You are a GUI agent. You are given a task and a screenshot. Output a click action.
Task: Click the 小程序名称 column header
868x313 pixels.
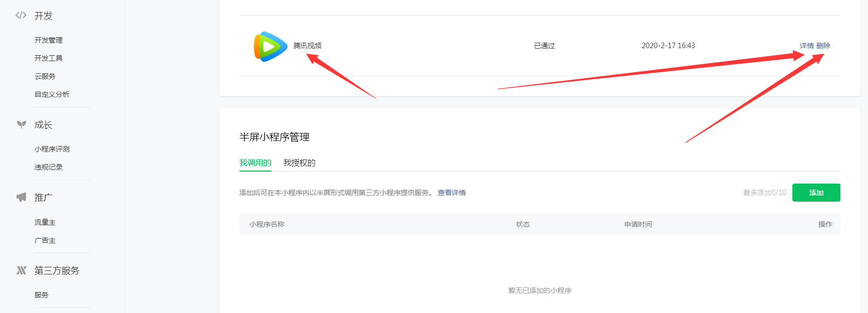click(267, 224)
